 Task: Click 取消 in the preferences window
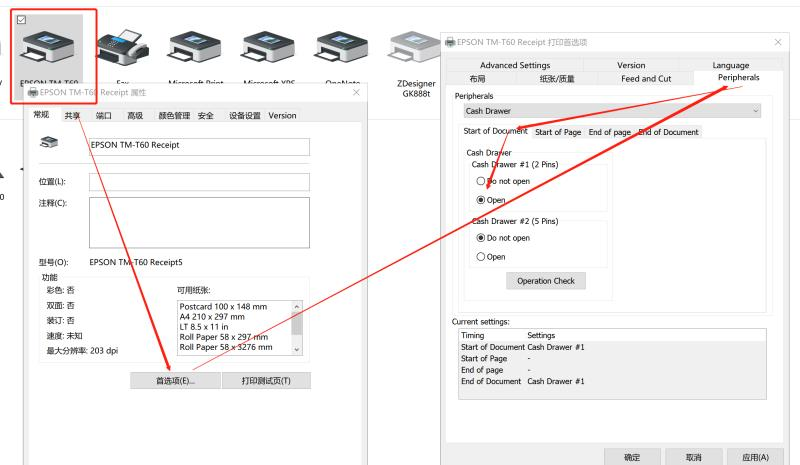click(x=693, y=457)
